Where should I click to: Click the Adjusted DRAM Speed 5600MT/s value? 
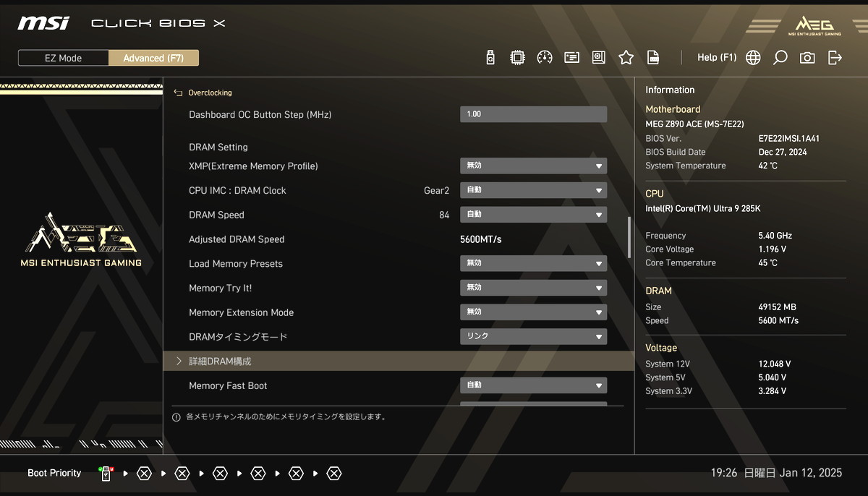click(x=481, y=239)
